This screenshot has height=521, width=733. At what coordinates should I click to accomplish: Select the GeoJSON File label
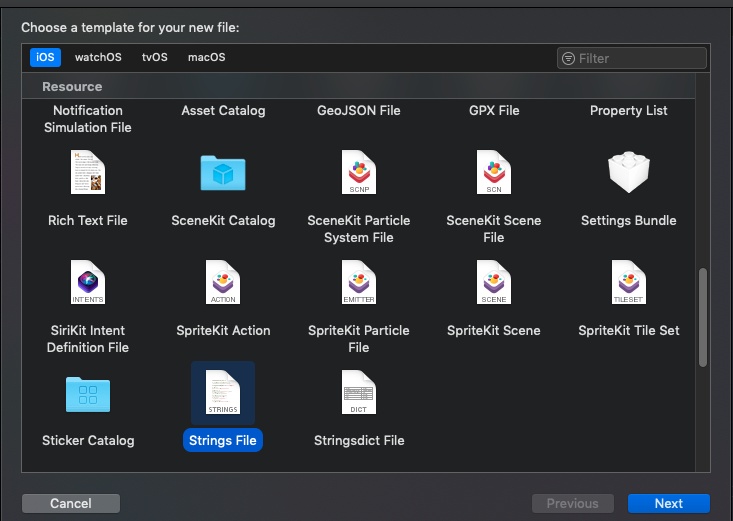click(x=359, y=111)
